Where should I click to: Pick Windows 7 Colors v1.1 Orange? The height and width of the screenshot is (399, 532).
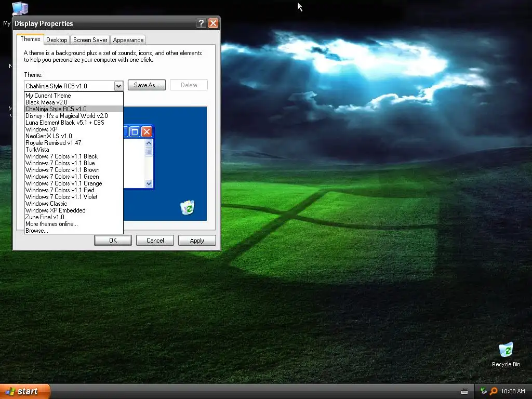(x=74, y=183)
